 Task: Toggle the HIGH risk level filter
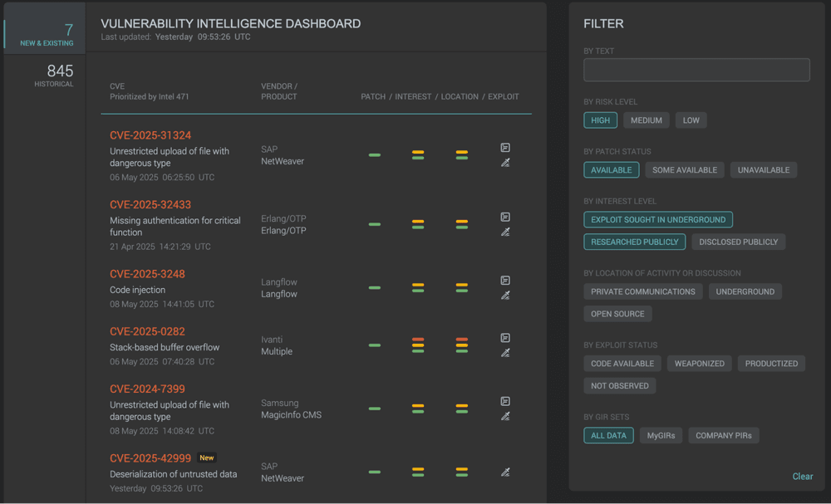pos(600,120)
